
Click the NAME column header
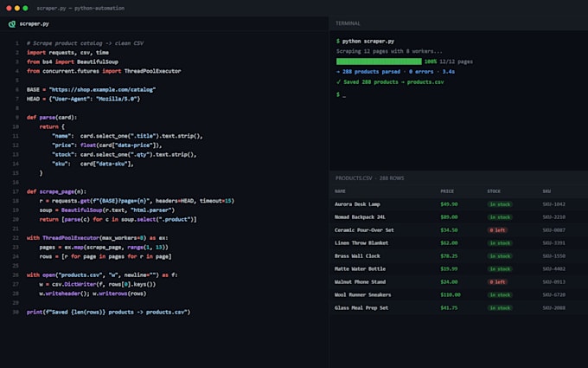[340, 191]
